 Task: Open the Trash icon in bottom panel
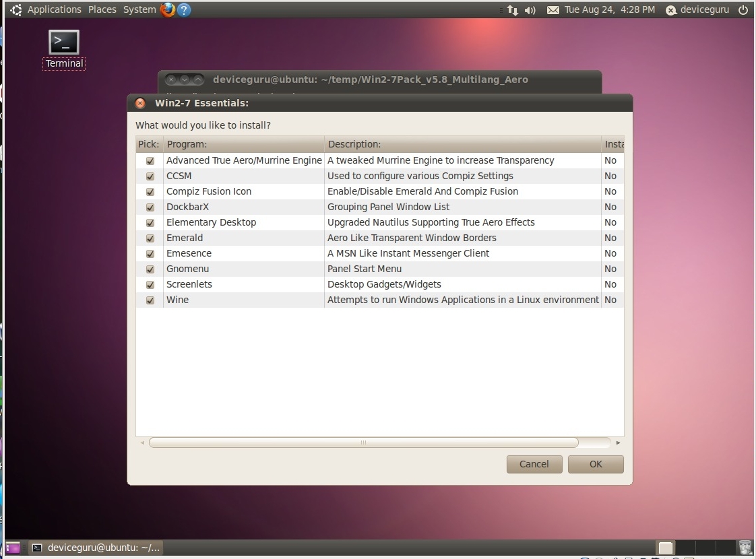tap(745, 548)
